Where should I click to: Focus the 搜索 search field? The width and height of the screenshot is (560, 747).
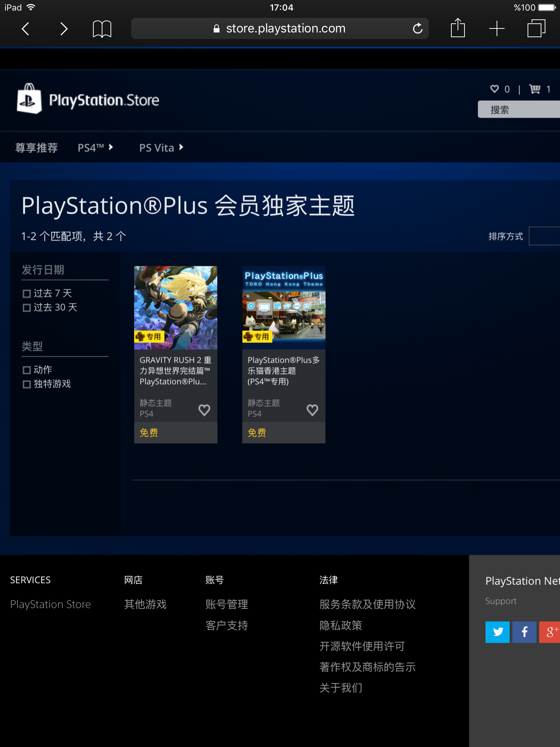[519, 109]
